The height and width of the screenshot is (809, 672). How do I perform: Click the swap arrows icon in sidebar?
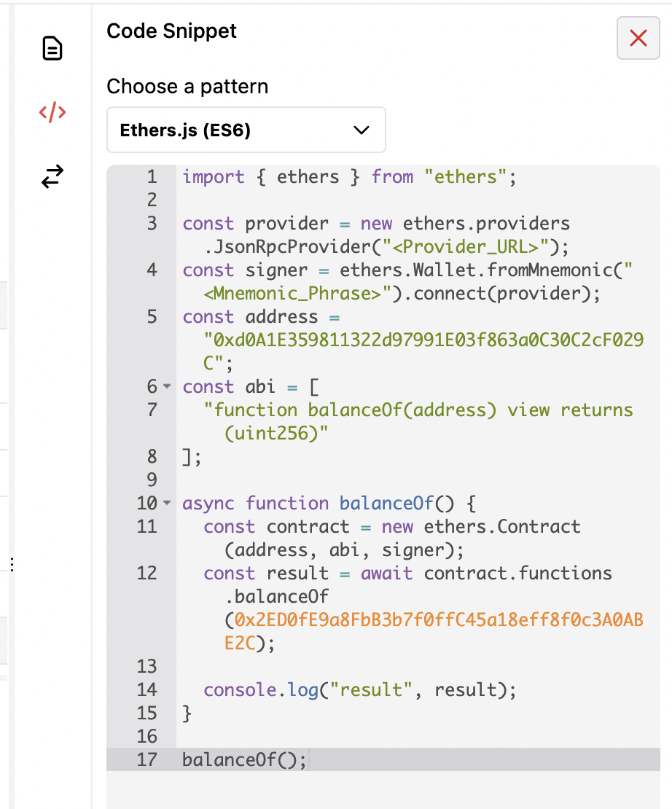pos(52,176)
